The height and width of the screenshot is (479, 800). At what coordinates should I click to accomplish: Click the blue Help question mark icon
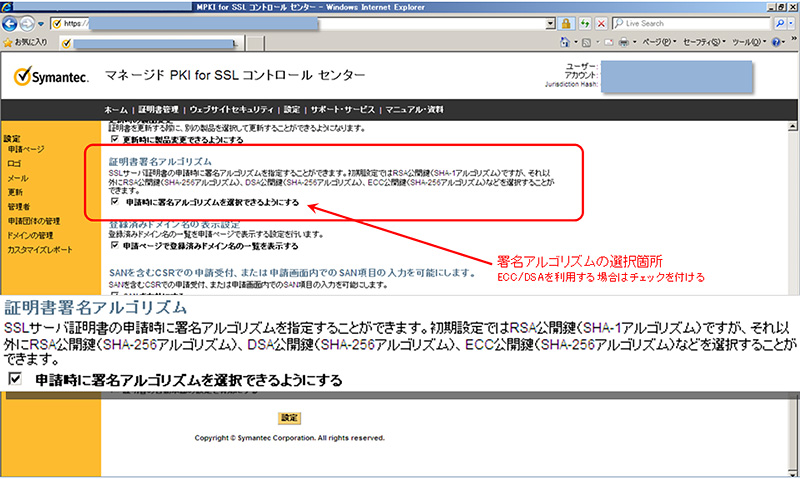point(776,42)
